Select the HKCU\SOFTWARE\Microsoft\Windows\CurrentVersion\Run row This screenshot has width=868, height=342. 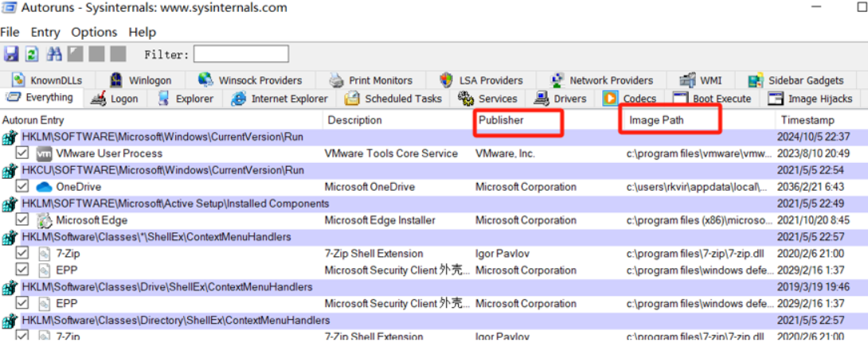point(434,170)
